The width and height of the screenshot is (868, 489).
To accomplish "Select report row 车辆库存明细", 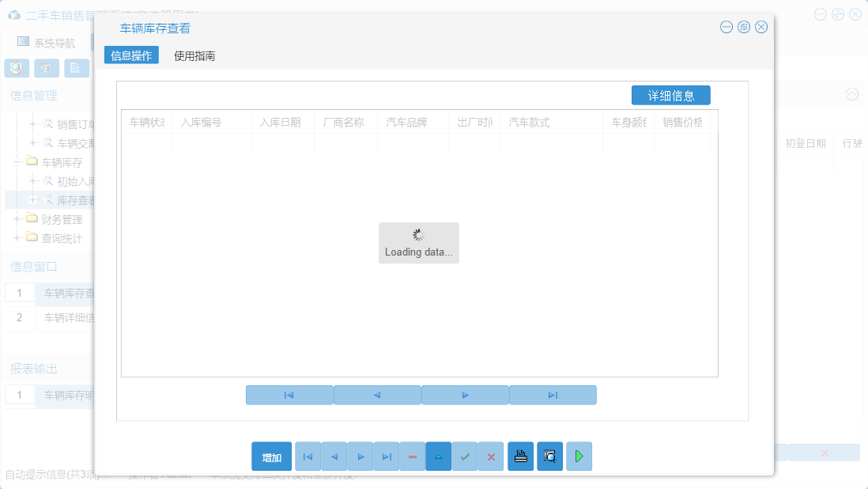I will tap(50, 395).
